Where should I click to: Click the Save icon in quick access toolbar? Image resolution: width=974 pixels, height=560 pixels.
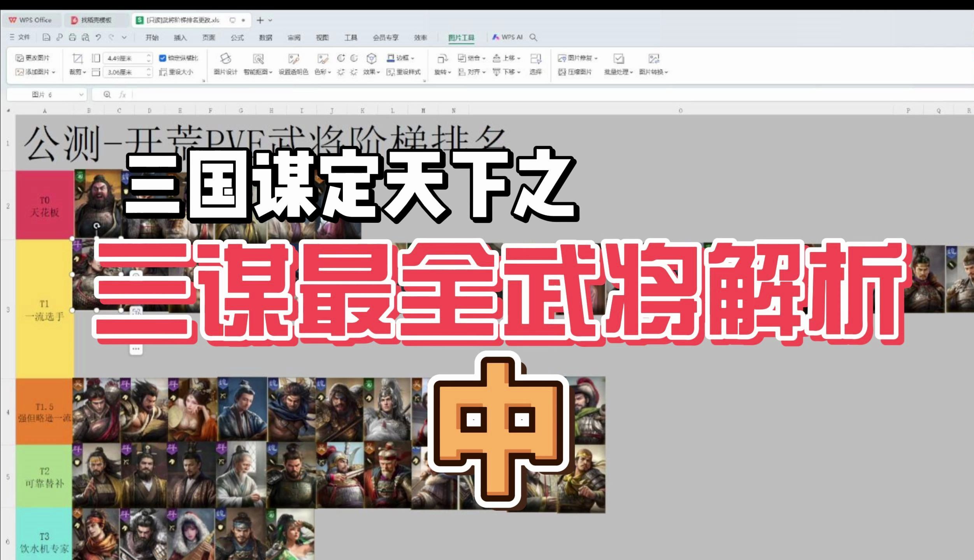tap(46, 37)
